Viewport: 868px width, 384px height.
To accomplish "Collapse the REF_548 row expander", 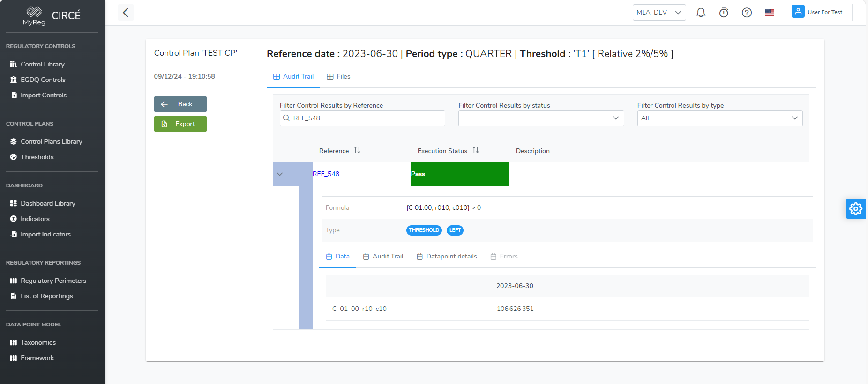I will click(x=280, y=174).
